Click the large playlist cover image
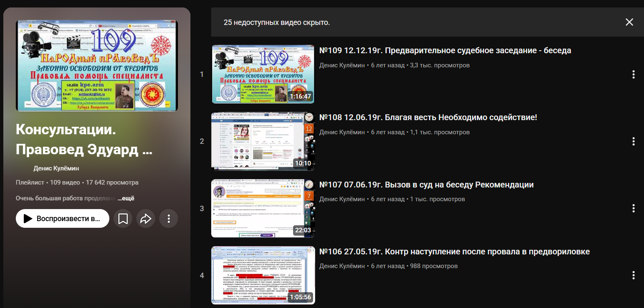This screenshot has height=308, width=644. pos(96,66)
